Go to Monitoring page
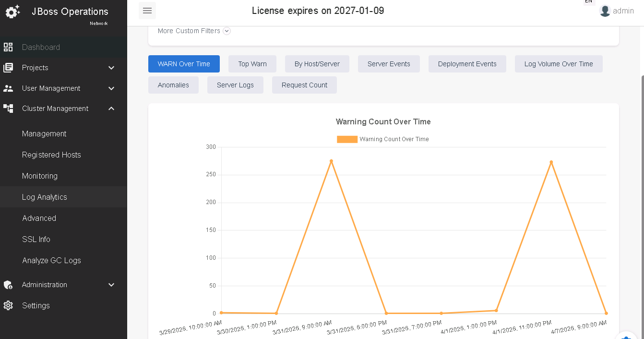The width and height of the screenshot is (644, 339). pos(63,176)
